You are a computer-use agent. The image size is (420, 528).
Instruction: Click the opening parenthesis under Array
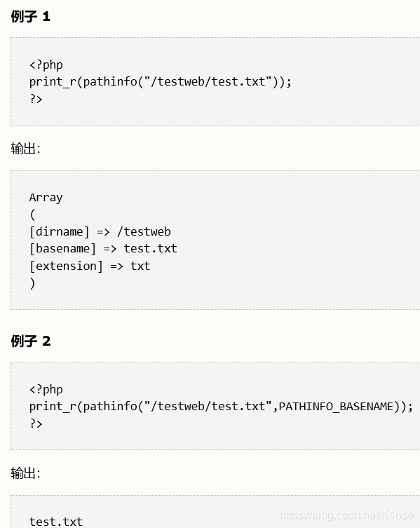(x=32, y=215)
